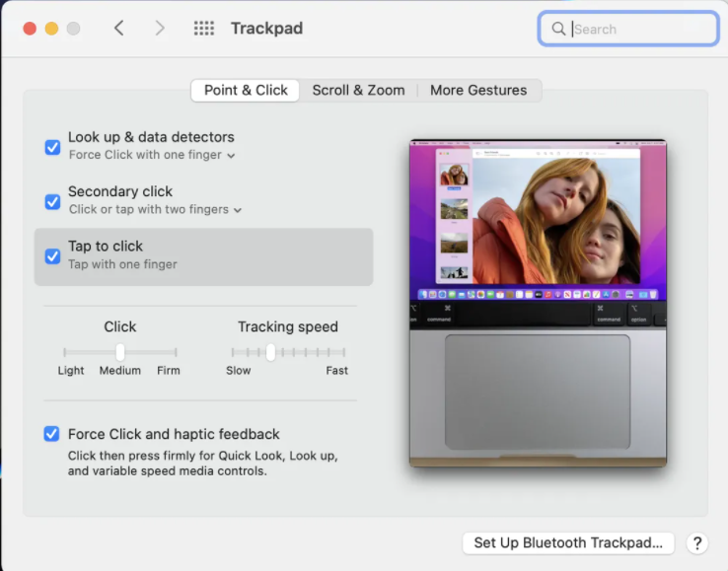Image resolution: width=728 pixels, height=571 pixels.
Task: Uncheck Look up & data detectors
Action: tap(52, 147)
